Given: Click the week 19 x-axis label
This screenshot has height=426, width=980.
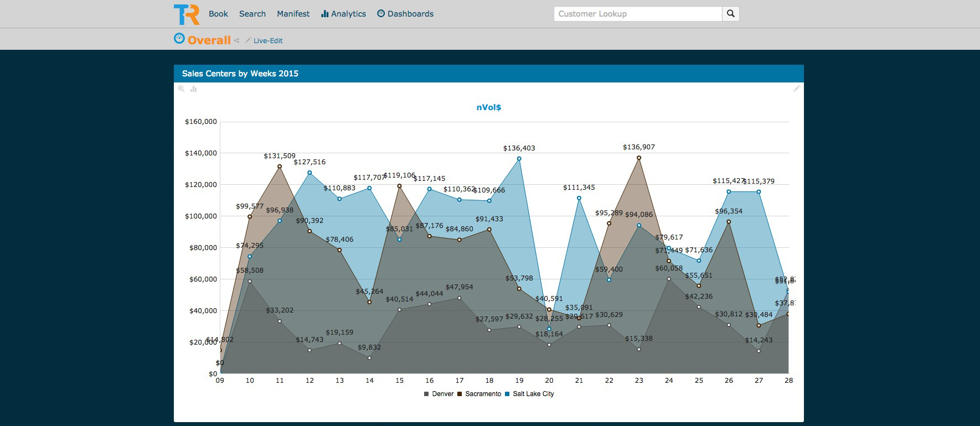Looking at the screenshot, I should 519,381.
